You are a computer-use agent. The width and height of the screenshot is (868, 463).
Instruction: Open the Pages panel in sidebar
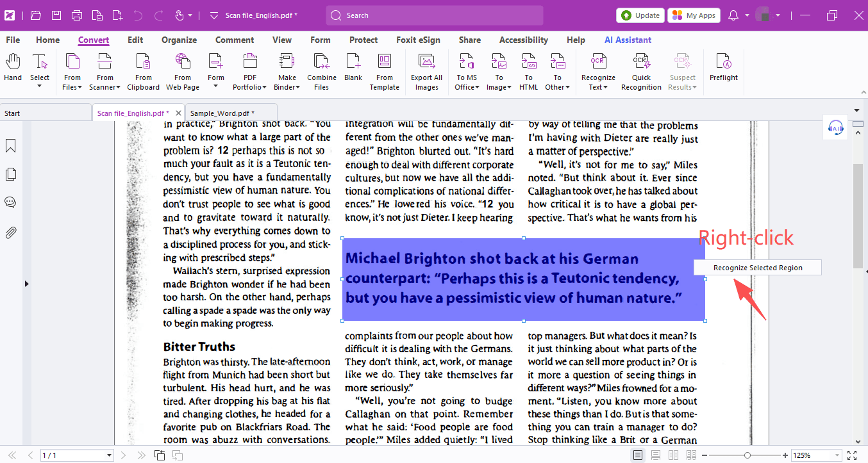11,174
